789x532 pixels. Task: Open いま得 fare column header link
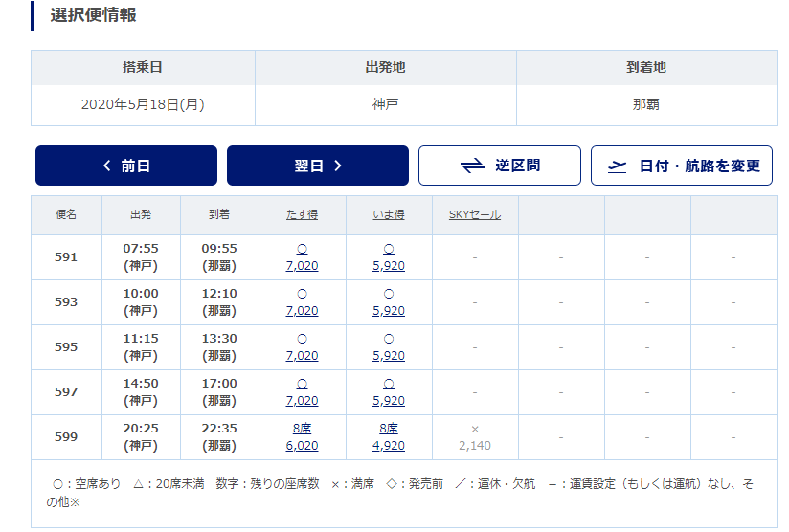tap(389, 214)
